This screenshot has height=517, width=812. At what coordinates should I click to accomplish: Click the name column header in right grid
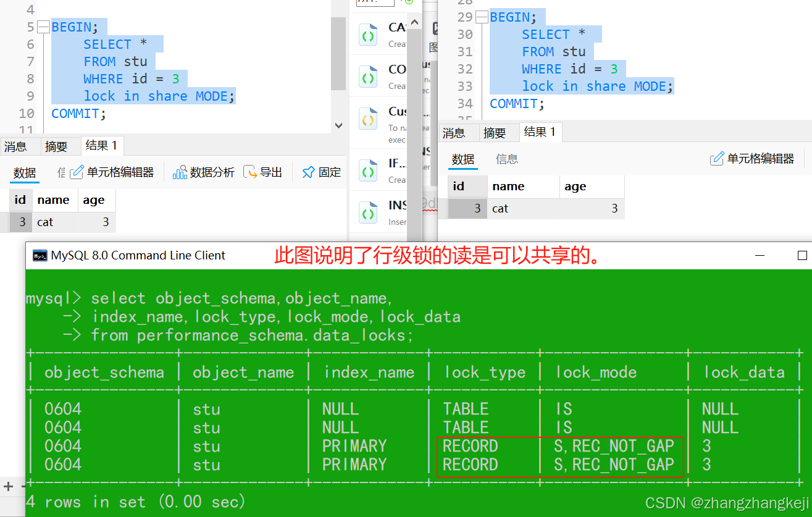click(x=524, y=187)
